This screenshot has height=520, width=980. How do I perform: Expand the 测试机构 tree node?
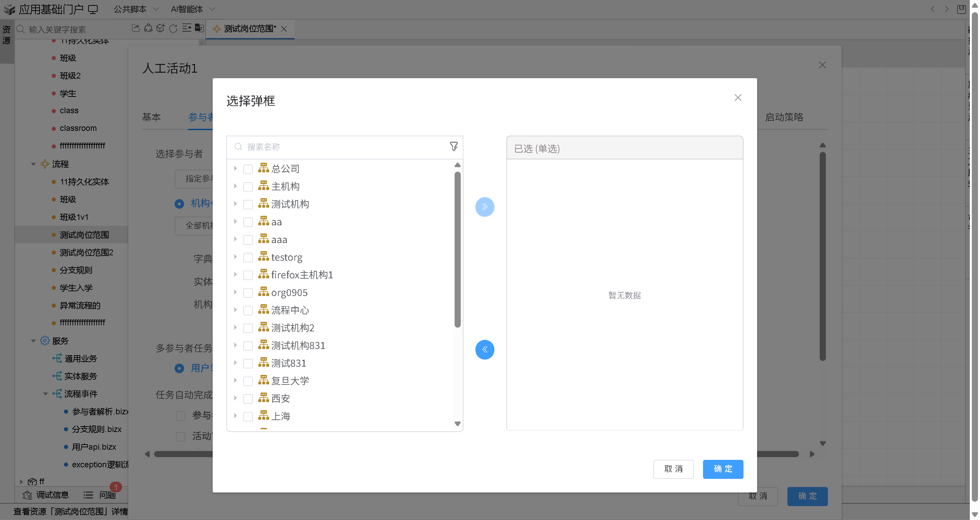coord(235,204)
